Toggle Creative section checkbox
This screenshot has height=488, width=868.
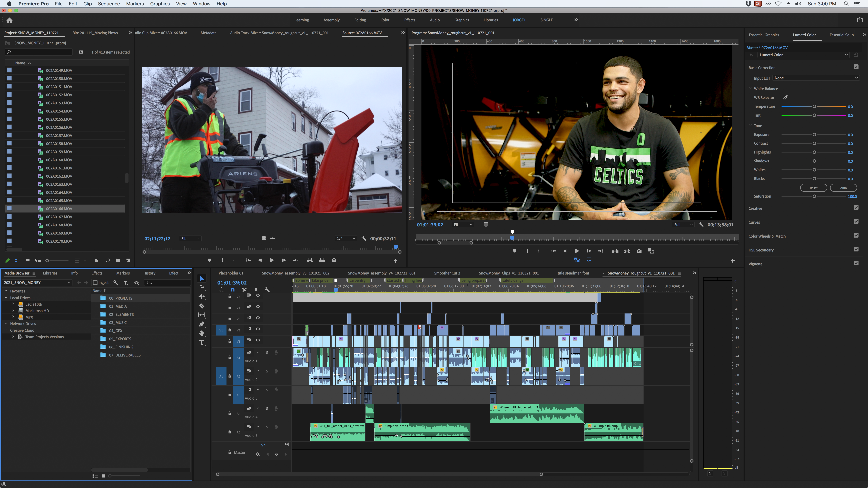coord(856,208)
